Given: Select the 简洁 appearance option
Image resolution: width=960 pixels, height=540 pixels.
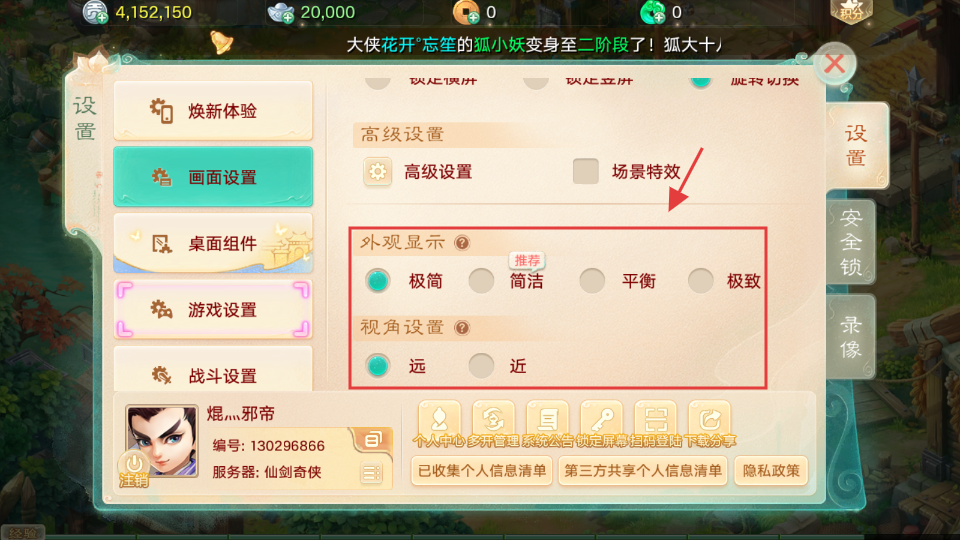Looking at the screenshot, I should coord(481,280).
